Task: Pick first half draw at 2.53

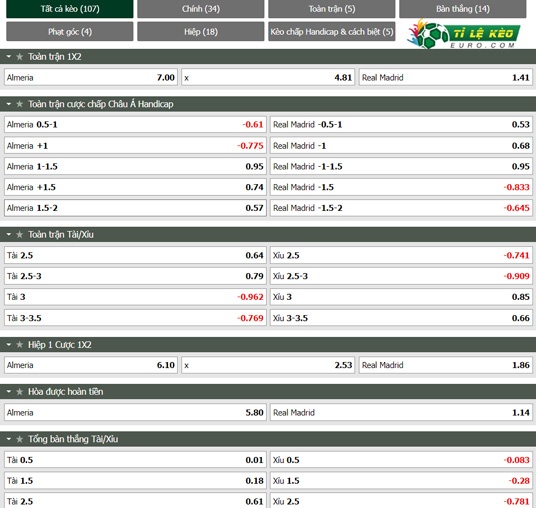Action: click(268, 365)
